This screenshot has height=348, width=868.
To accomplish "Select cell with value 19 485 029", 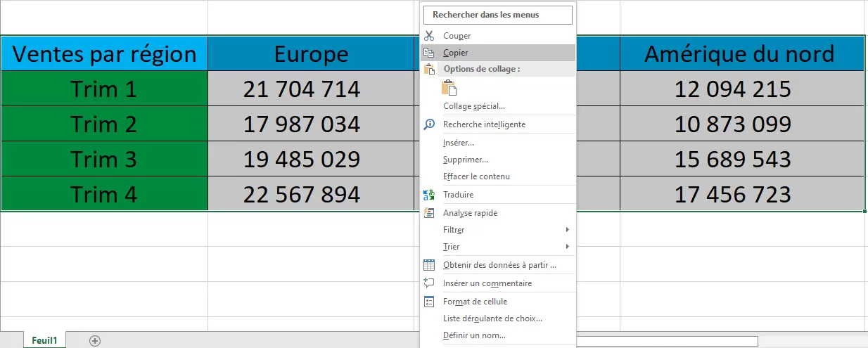I will tap(311, 159).
